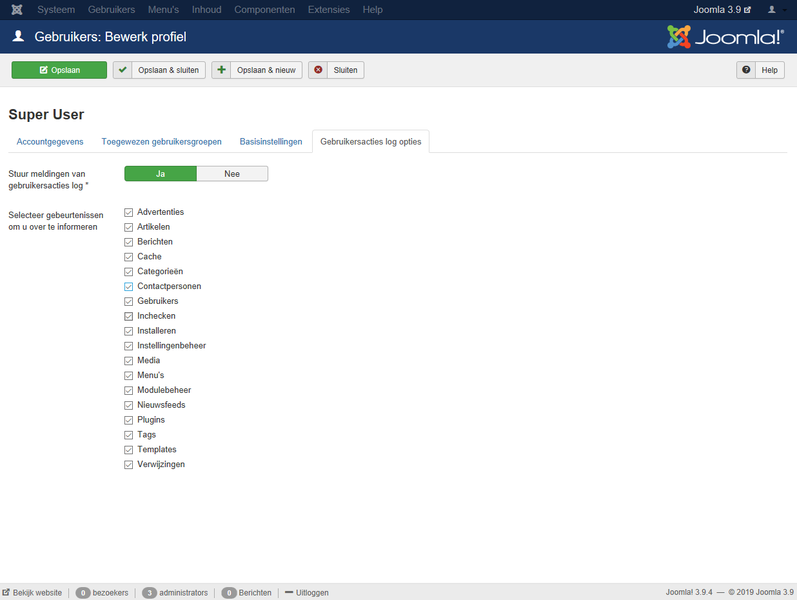Toggle the Contactpersonen checkbox
The image size is (797, 600).
point(129,286)
